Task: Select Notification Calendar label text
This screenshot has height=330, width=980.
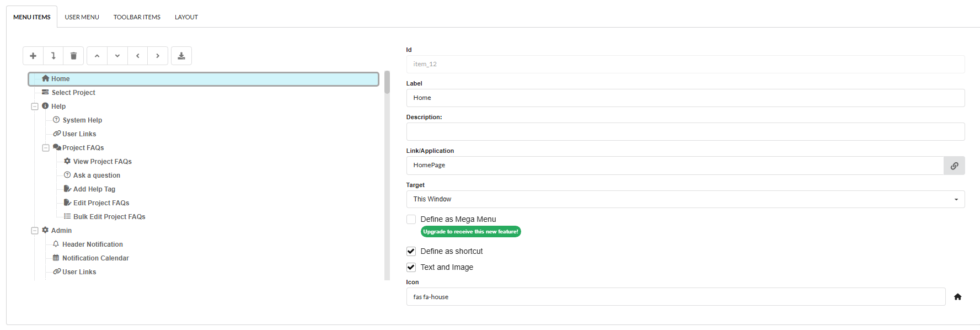Action: coord(95,258)
